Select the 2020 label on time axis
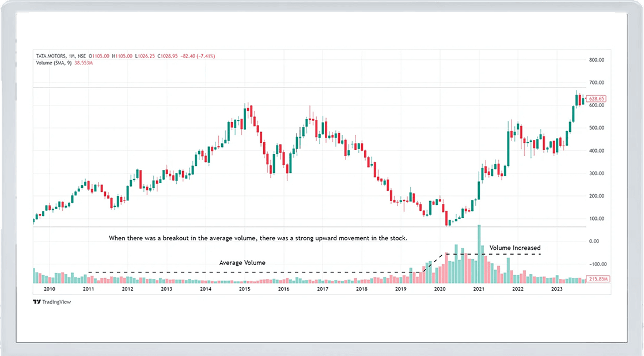 point(440,289)
